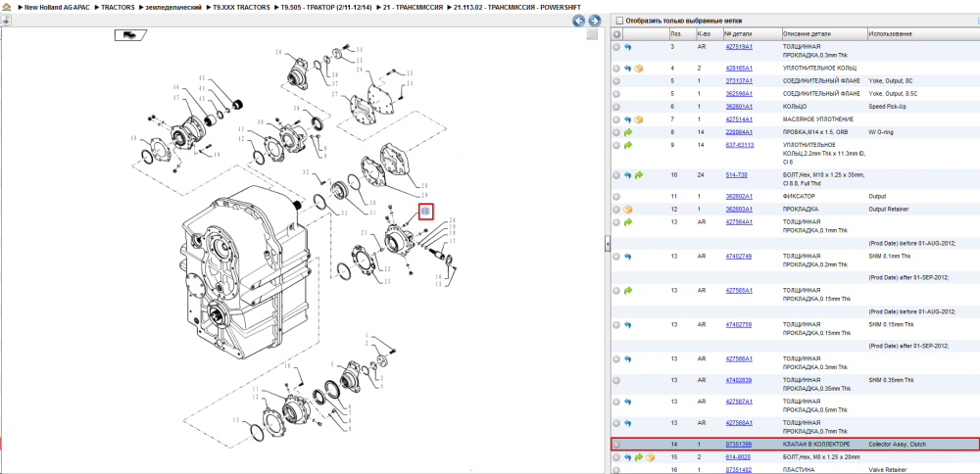Select the Output Retainer usage cell
The image size is (980, 474).
point(889,210)
